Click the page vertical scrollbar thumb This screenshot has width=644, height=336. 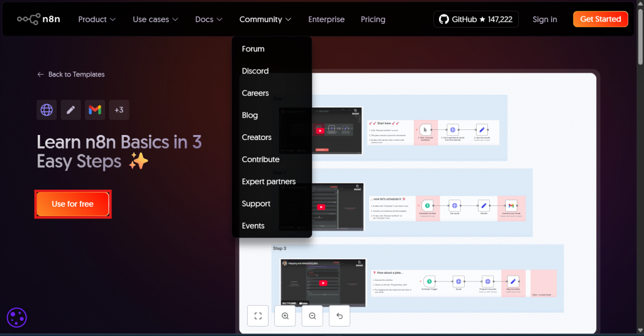(640, 37)
